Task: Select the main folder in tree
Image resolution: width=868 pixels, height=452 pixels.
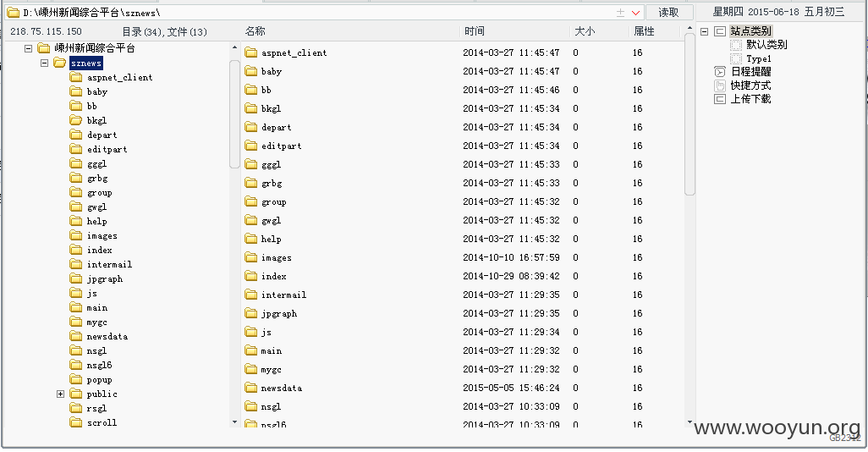Action: click(97, 308)
